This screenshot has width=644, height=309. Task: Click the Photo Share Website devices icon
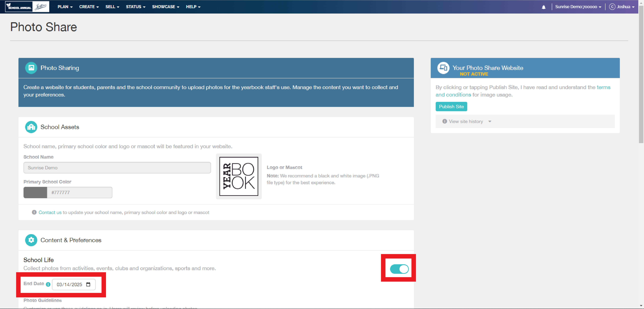[443, 68]
